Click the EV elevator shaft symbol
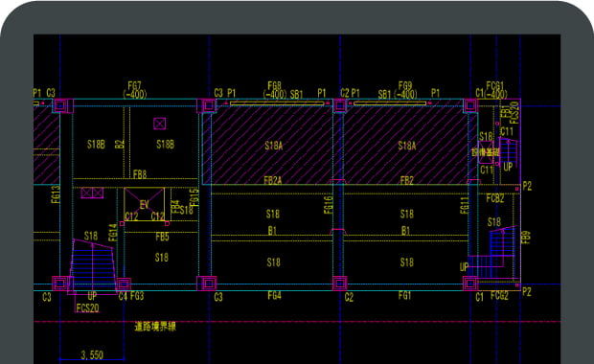594x364 pixels. pos(145,204)
